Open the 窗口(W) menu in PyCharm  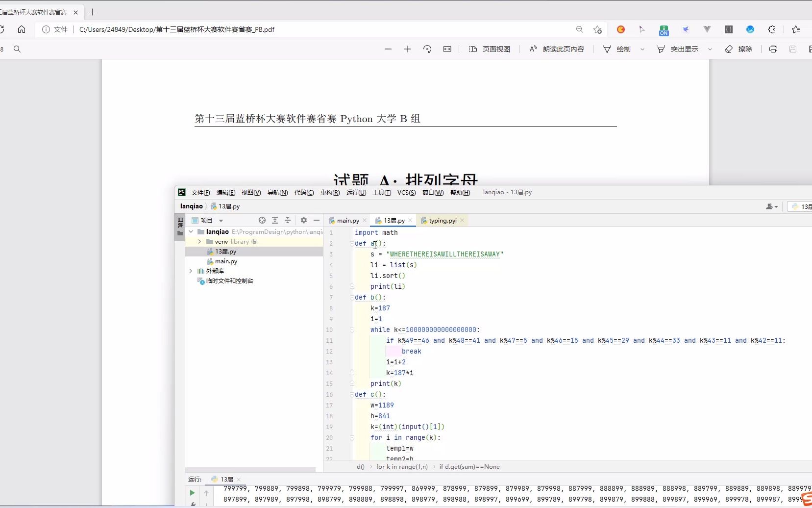[x=433, y=192]
